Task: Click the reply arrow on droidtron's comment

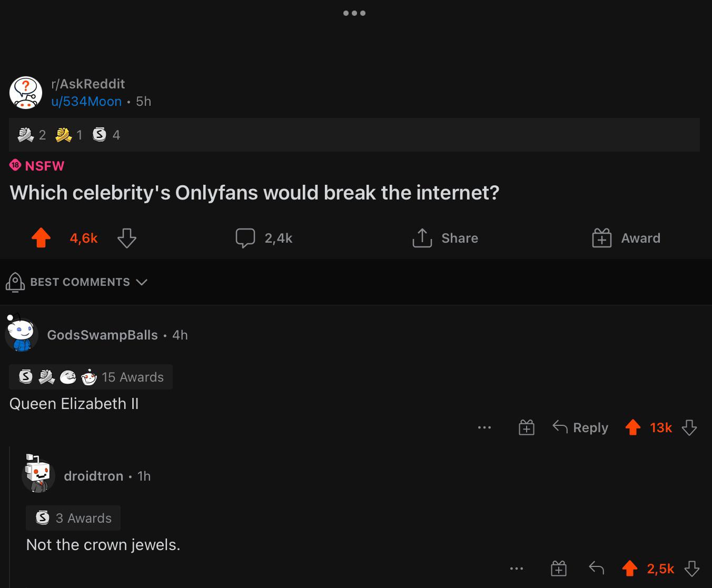Action: tap(596, 569)
